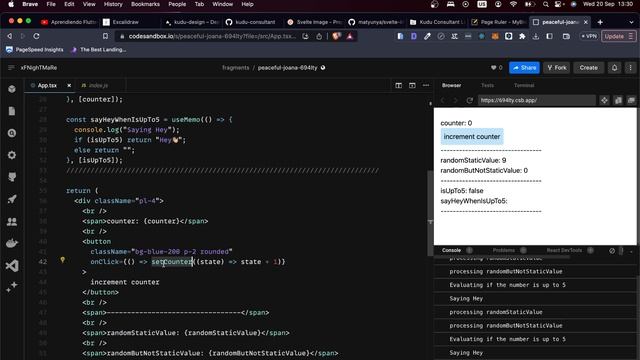Open the CodeSandbox header kebab menu
Screen dimensions: 640x360
coord(630,68)
